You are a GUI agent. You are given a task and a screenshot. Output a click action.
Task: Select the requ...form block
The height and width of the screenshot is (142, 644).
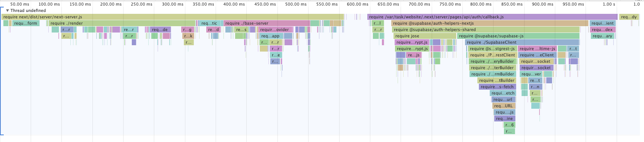coord(25,23)
